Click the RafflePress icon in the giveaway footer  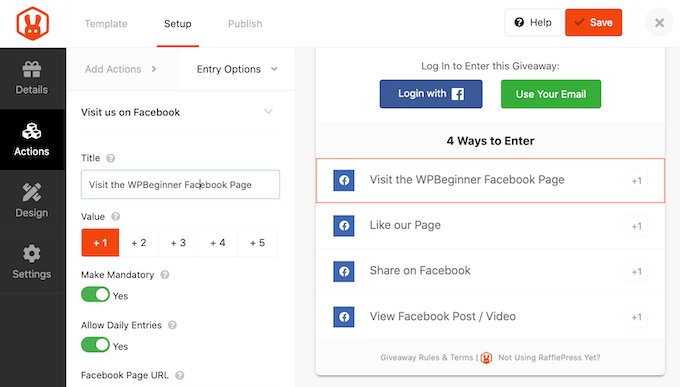click(487, 358)
